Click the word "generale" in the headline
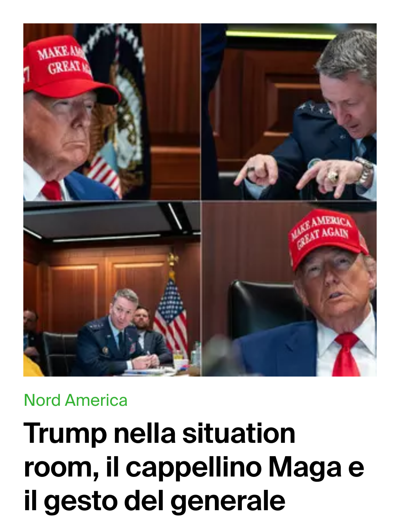Viewport: 400px width, 532px height. point(228,501)
